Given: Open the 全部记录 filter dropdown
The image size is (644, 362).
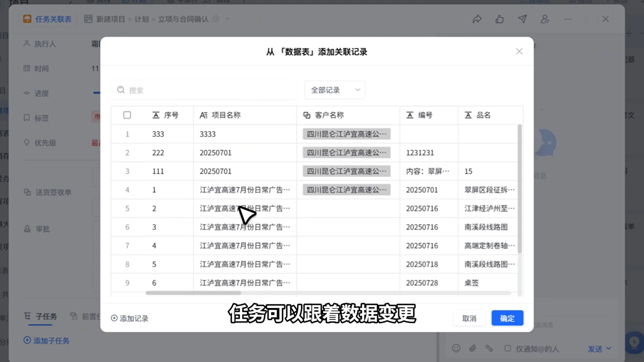Looking at the screenshot, I should (335, 90).
